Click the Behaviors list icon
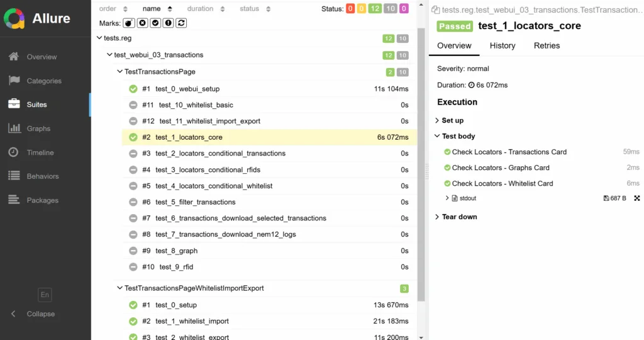This screenshot has width=644, height=340. pos(14,176)
